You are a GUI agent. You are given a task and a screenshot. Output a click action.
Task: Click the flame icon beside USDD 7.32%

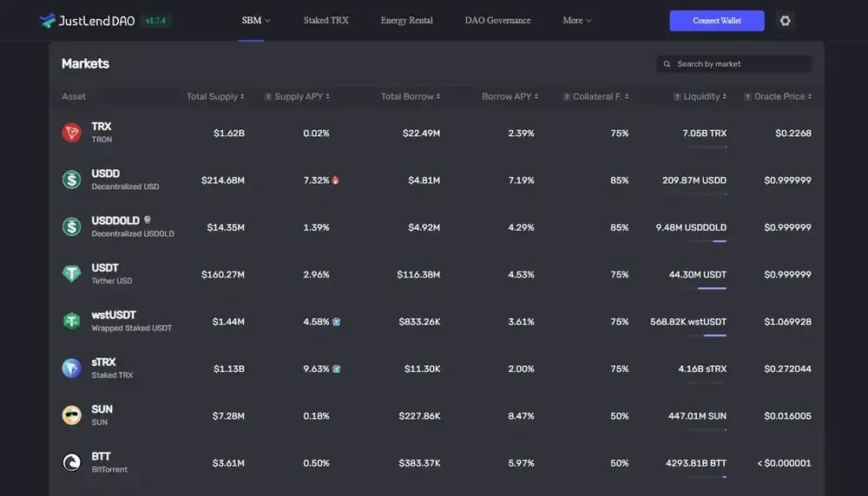coord(335,180)
